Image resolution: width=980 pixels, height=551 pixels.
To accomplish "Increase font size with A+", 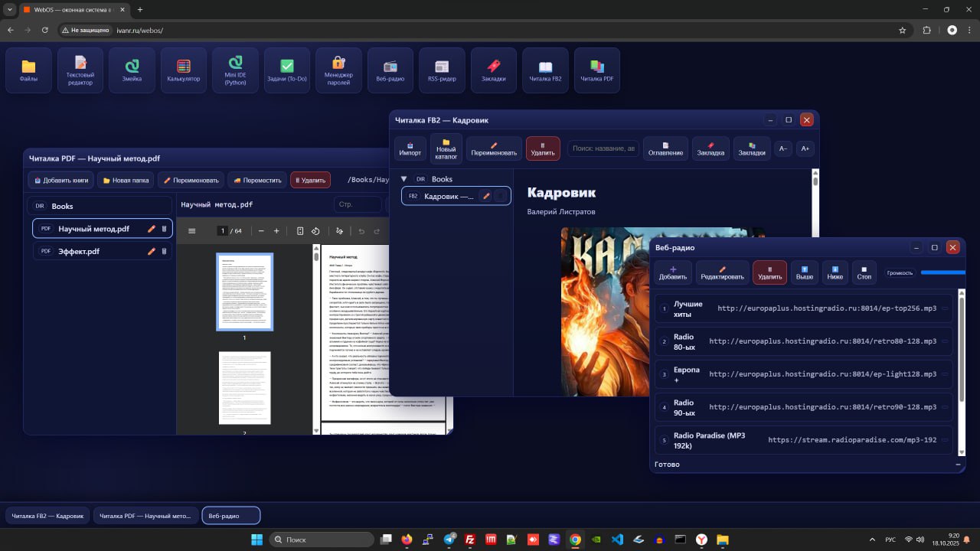I will point(805,148).
